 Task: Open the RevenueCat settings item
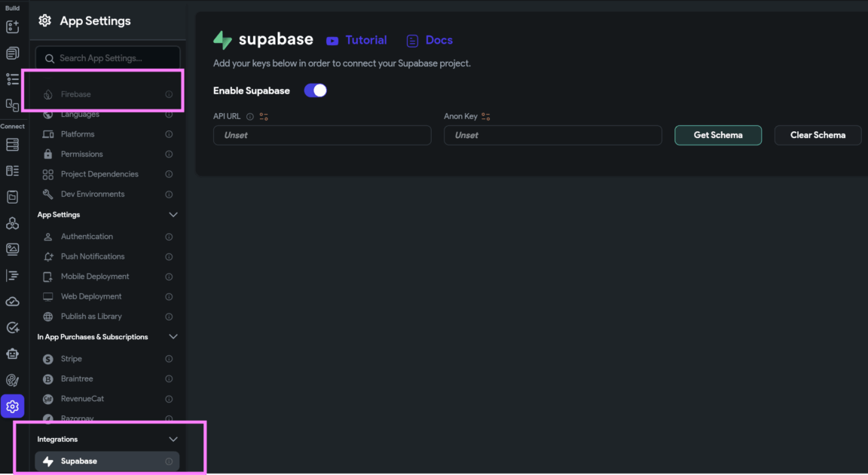[108, 399]
